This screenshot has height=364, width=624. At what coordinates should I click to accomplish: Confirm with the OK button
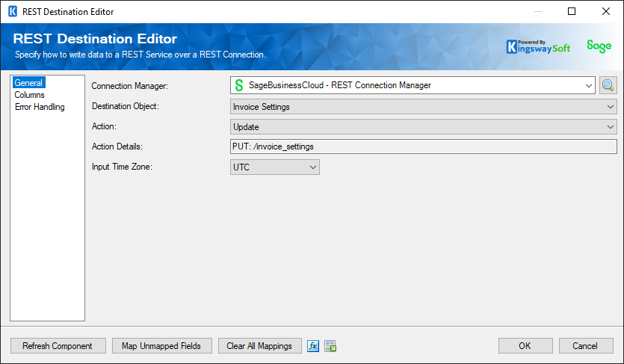[525, 346]
